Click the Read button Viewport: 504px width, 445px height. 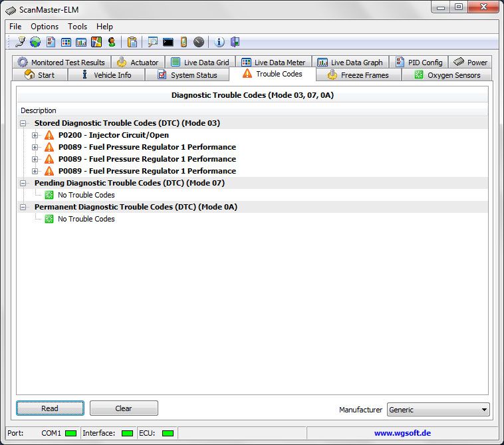tap(50, 408)
